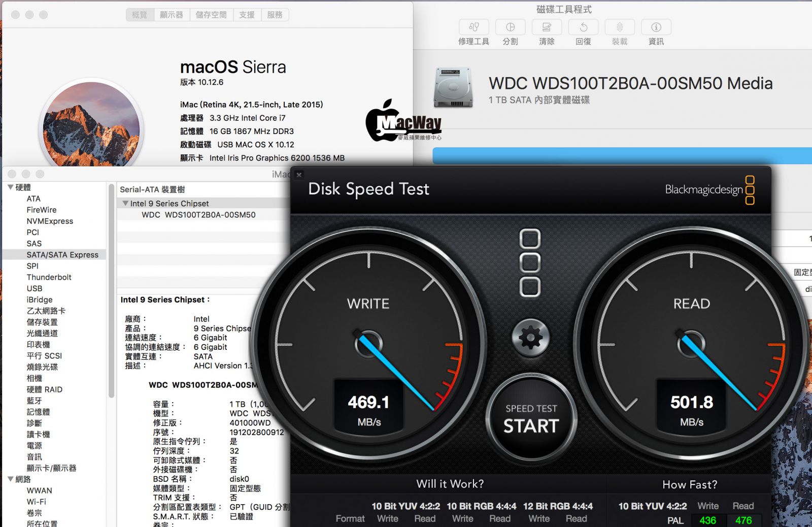Viewport: 812px width, 527px height.
Task: Select 顯示卡/顯示器 in the sidebar
Action: (51, 468)
